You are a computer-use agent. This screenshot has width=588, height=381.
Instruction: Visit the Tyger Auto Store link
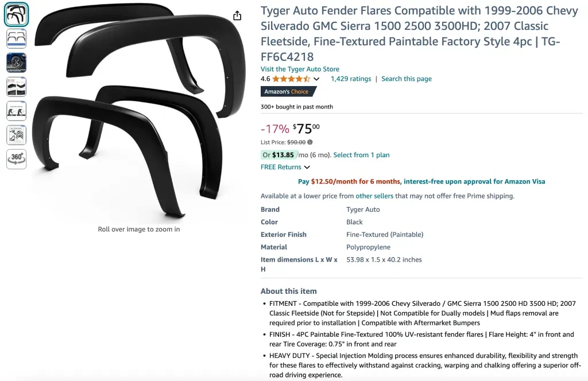pyautogui.click(x=300, y=69)
